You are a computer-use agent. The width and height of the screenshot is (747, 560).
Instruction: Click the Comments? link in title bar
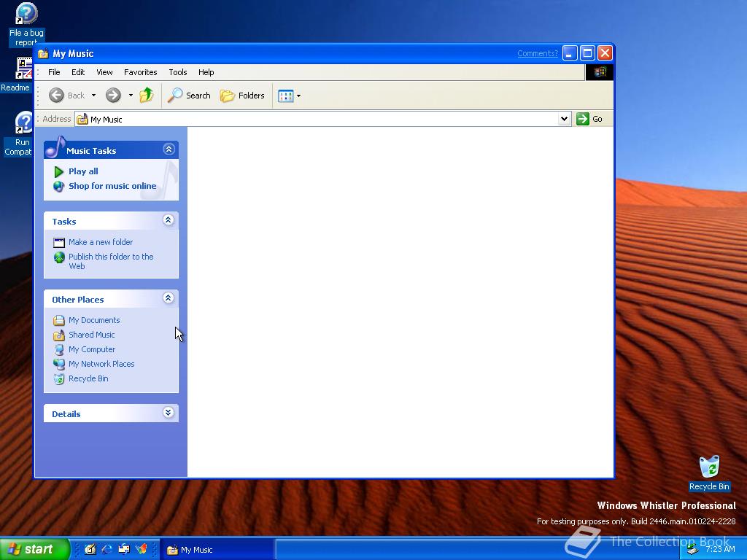click(x=538, y=53)
